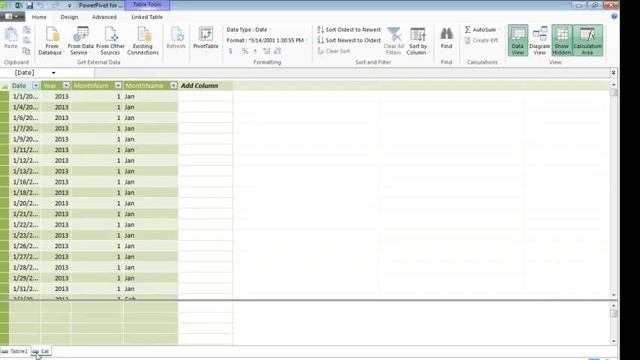Screen dimensions: 640x360
Task: Open the Year column filter dropdown
Action: tap(66, 85)
